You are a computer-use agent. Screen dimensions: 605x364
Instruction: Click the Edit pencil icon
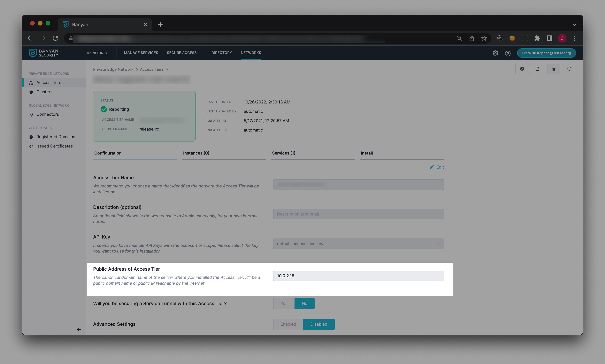tap(432, 167)
